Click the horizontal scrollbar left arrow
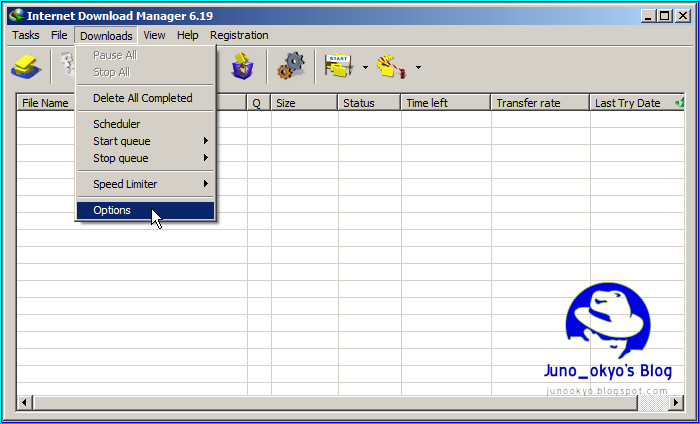The image size is (700, 424). 25,402
